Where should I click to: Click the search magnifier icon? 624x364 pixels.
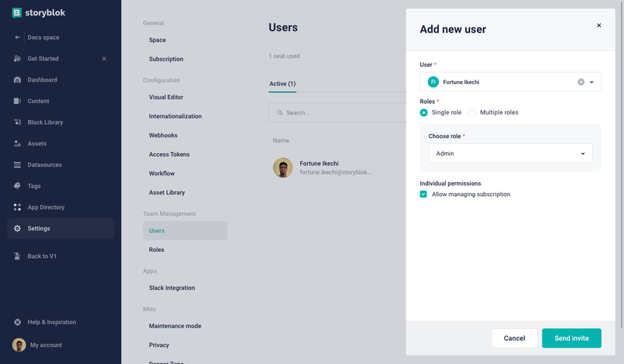[280, 113]
